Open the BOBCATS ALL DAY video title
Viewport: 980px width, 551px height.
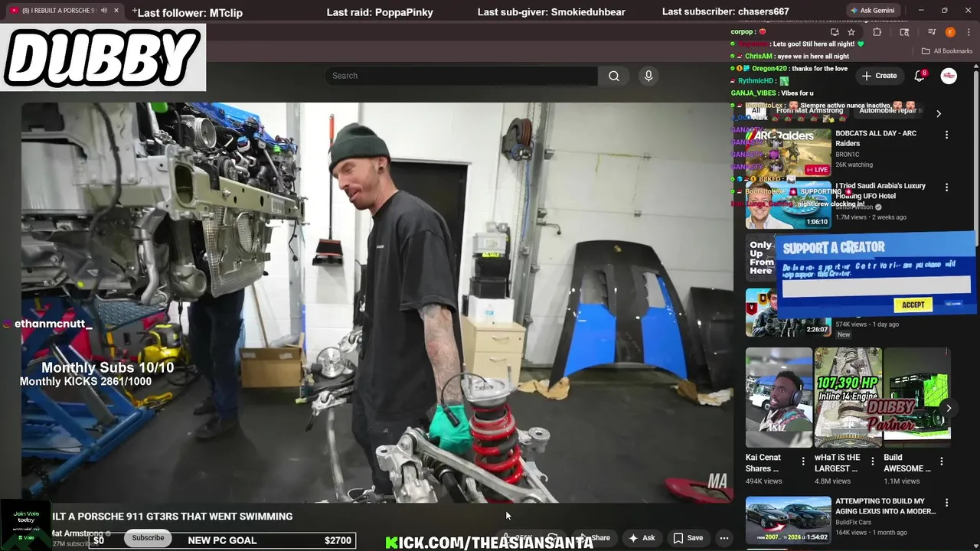[x=875, y=139]
